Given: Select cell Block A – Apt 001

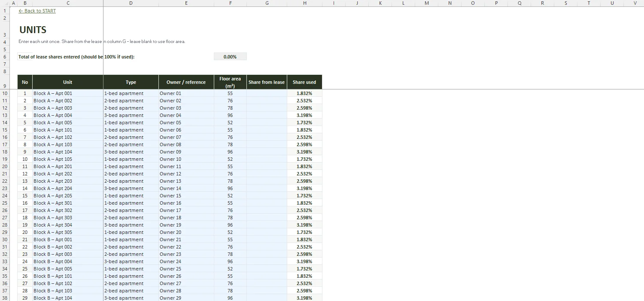Looking at the screenshot, I should [x=68, y=93].
